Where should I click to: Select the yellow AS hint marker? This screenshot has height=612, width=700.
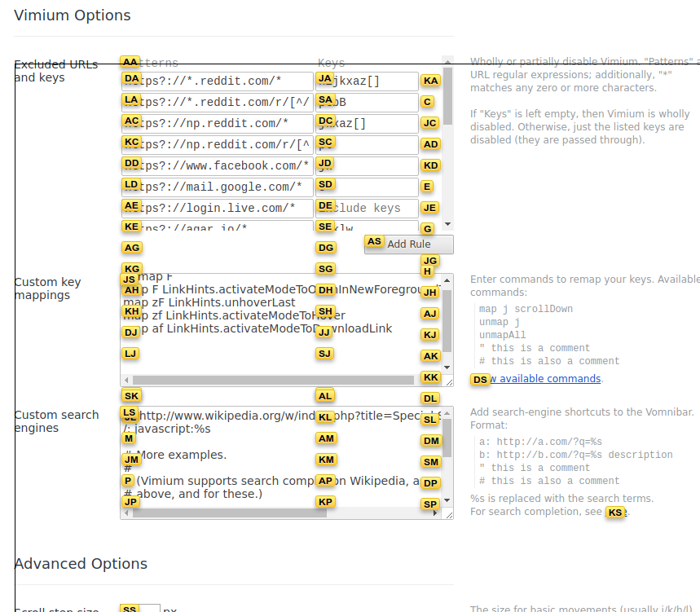(375, 242)
